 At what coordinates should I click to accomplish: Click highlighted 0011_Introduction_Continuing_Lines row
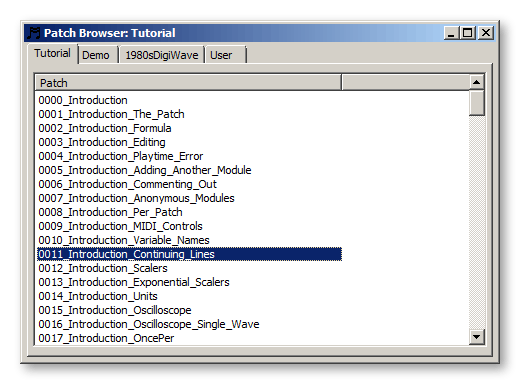coord(189,254)
